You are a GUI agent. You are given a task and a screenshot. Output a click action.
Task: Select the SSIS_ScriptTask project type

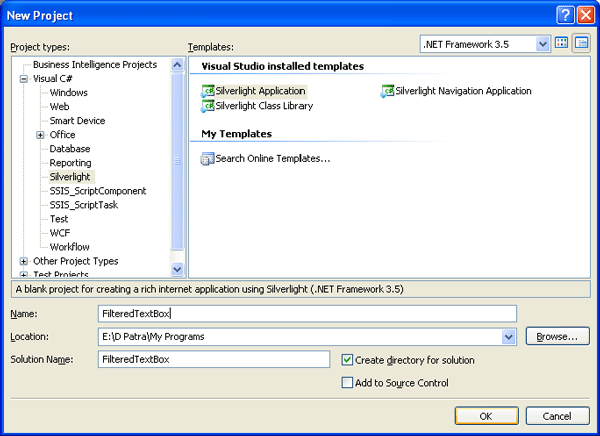pos(84,205)
